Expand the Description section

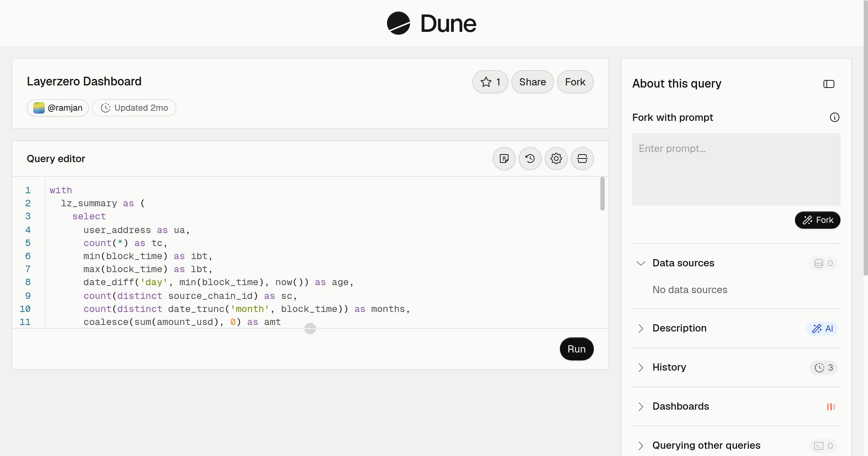(641, 328)
